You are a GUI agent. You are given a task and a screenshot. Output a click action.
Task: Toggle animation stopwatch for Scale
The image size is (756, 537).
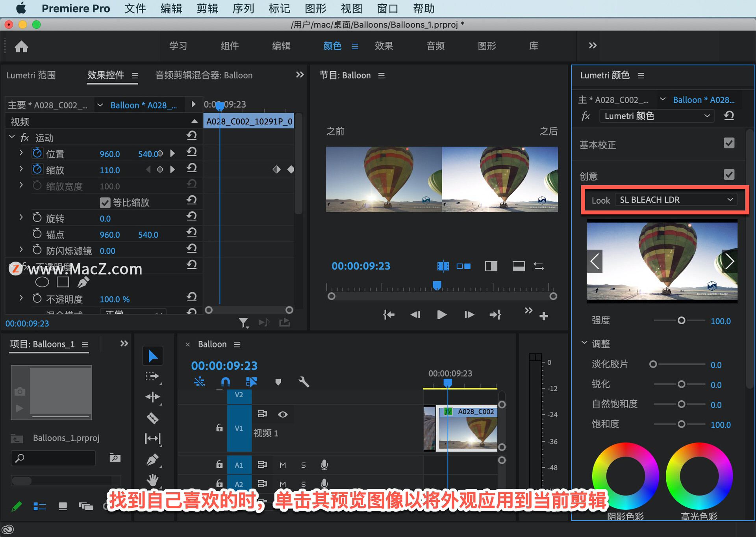(x=37, y=169)
